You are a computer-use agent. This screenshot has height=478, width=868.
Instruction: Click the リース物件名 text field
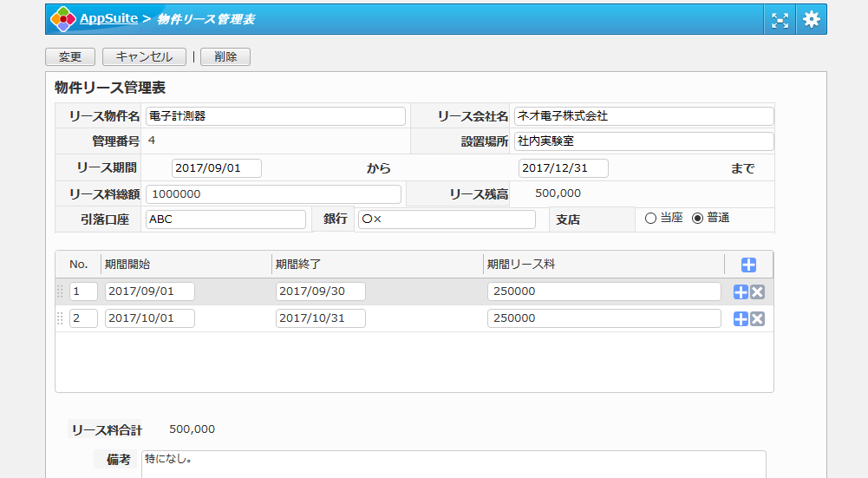(275, 116)
